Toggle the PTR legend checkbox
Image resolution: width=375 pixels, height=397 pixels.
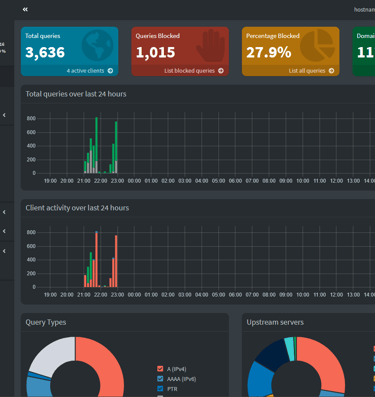160,389
